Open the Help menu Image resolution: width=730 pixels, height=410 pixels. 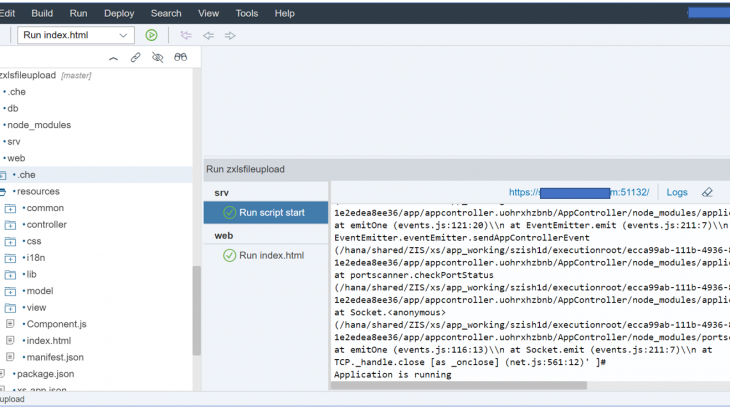284,13
